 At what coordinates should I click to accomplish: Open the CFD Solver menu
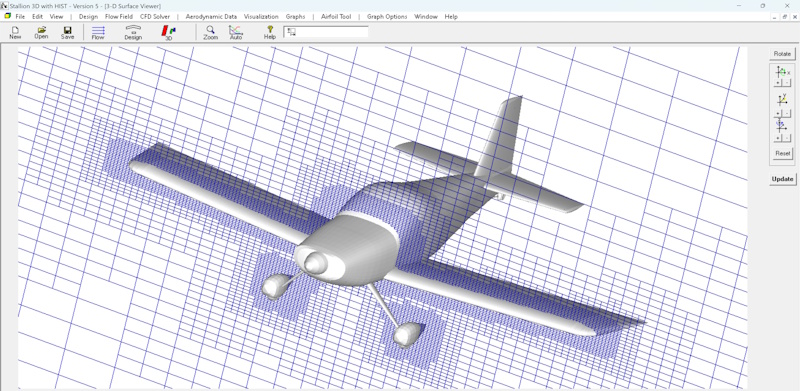coord(155,16)
